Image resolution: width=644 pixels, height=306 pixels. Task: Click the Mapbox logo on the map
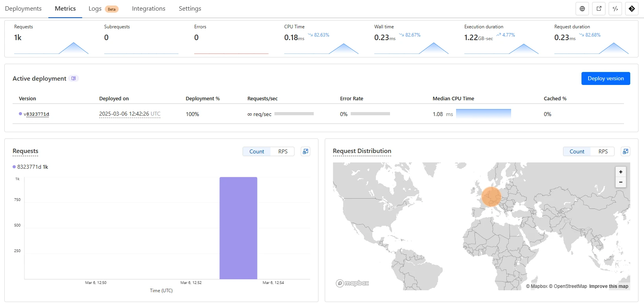click(x=352, y=283)
